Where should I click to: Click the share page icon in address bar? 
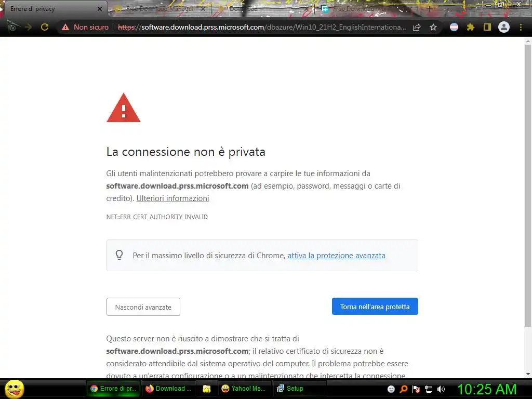coord(417,28)
